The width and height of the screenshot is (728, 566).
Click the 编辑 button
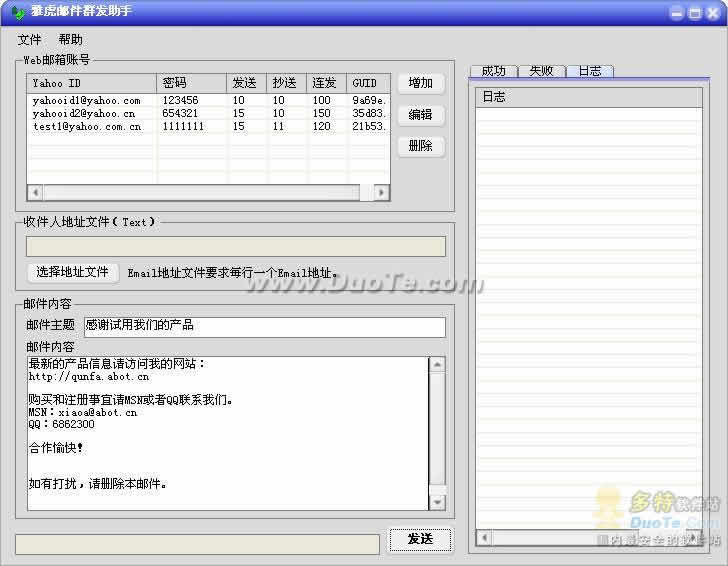[421, 115]
